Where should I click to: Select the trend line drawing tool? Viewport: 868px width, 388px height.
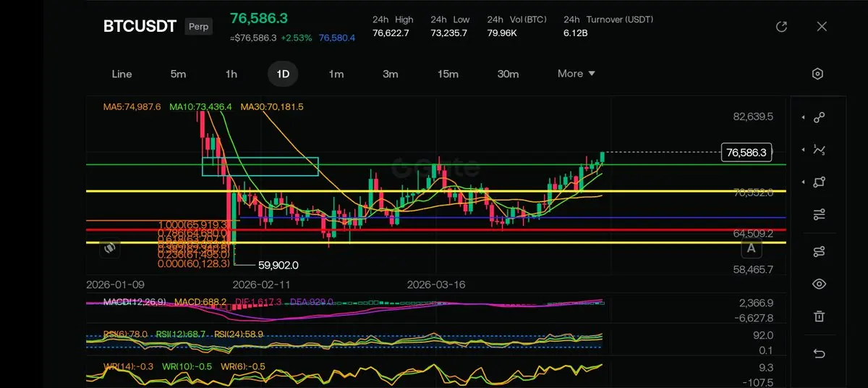pos(819,117)
